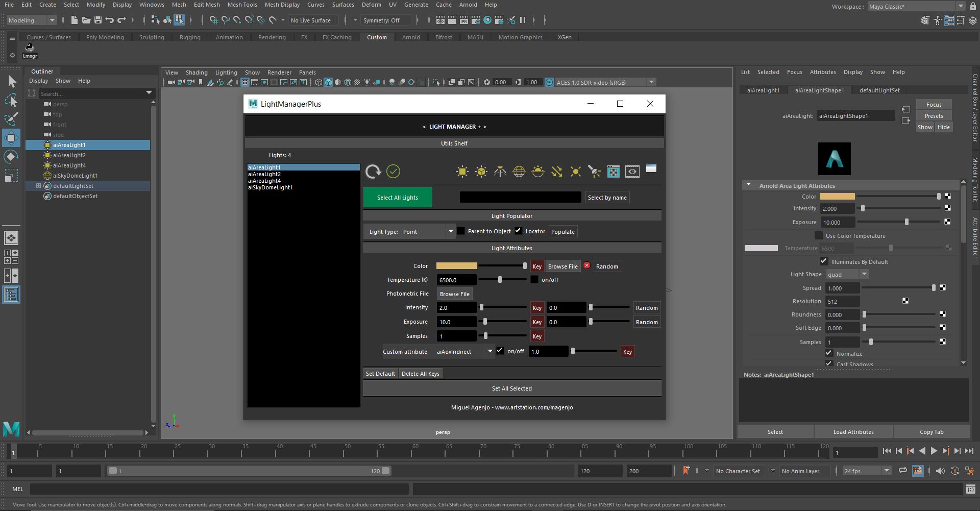Create an area light in LightManagerPlus

(x=462, y=172)
